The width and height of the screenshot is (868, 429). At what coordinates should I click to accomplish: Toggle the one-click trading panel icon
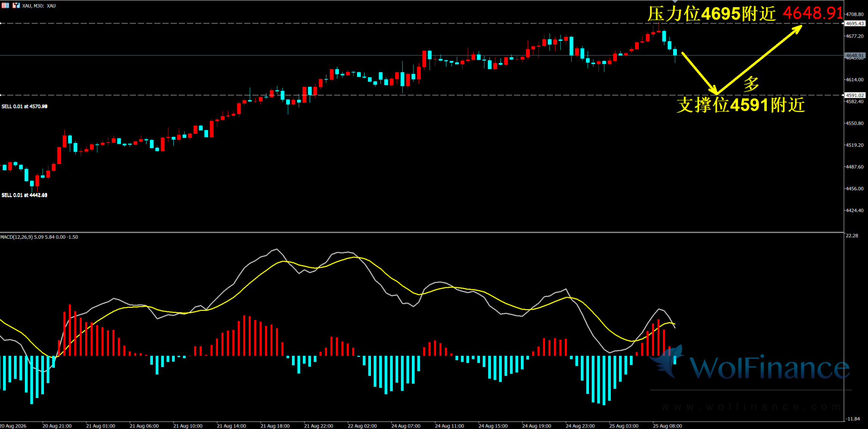[x=16, y=6]
